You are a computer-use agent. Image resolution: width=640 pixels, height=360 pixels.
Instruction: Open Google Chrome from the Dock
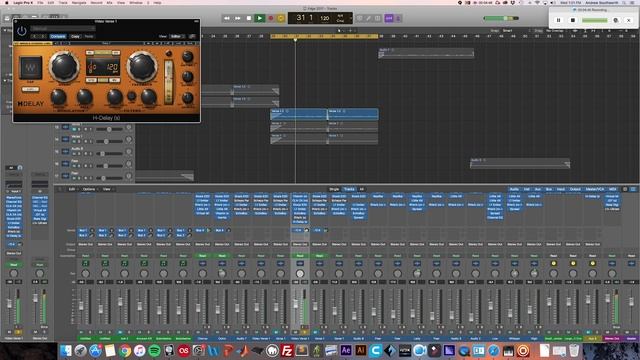point(125,351)
